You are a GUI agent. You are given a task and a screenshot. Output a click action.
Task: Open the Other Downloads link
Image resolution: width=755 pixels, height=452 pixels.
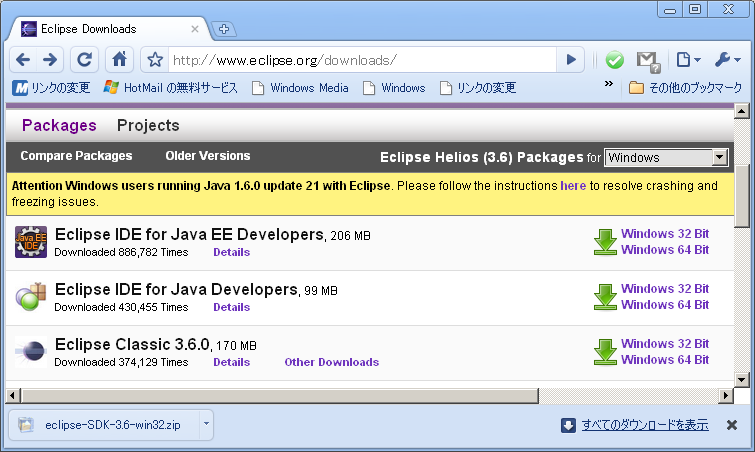(332, 362)
